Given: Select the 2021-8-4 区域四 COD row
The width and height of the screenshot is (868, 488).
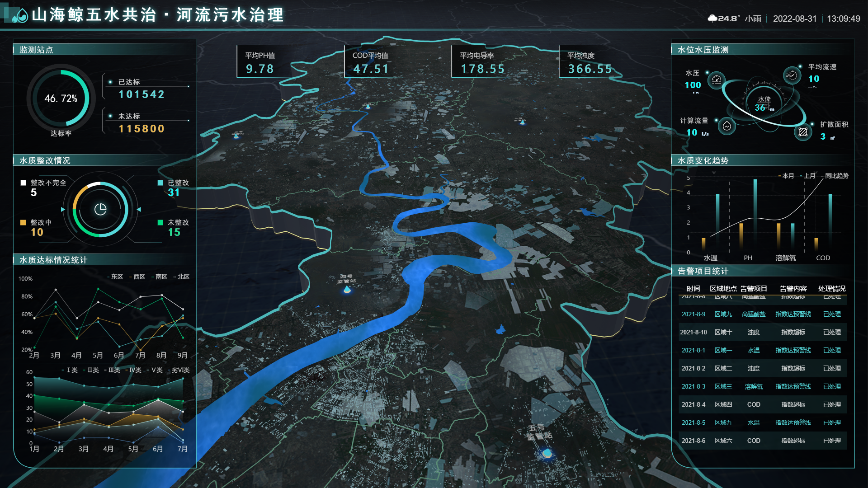Looking at the screenshot, I should (x=762, y=404).
